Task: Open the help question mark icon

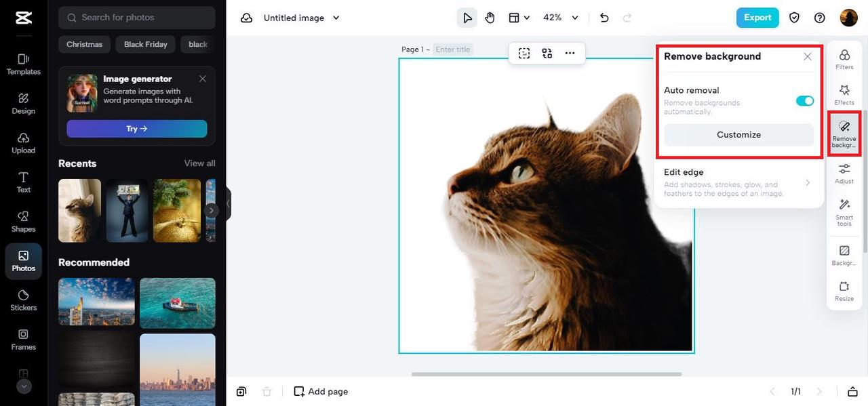Action: point(820,18)
